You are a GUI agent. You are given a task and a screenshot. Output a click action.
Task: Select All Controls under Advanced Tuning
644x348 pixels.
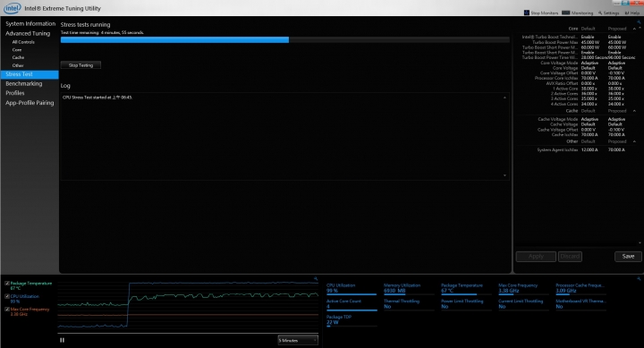pos(23,42)
